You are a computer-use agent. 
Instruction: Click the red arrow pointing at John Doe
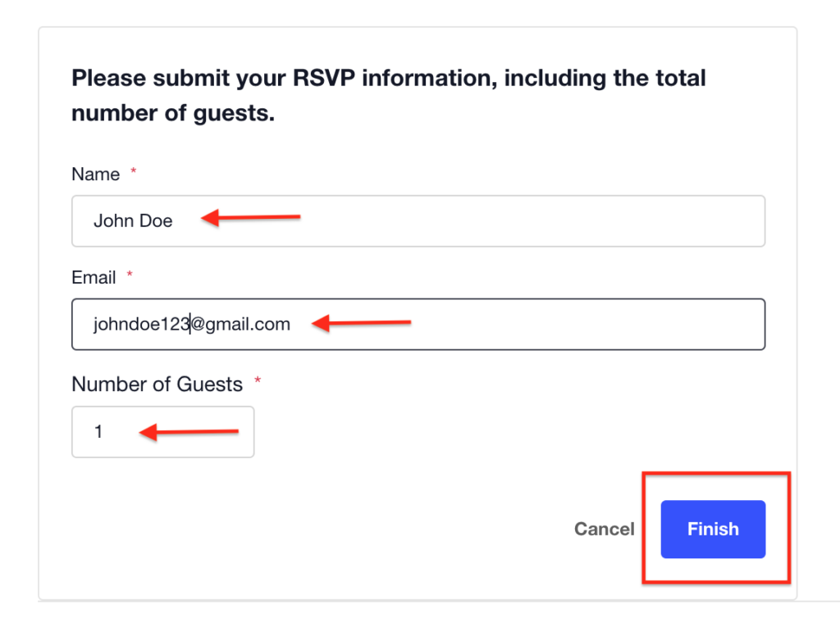pos(250,218)
